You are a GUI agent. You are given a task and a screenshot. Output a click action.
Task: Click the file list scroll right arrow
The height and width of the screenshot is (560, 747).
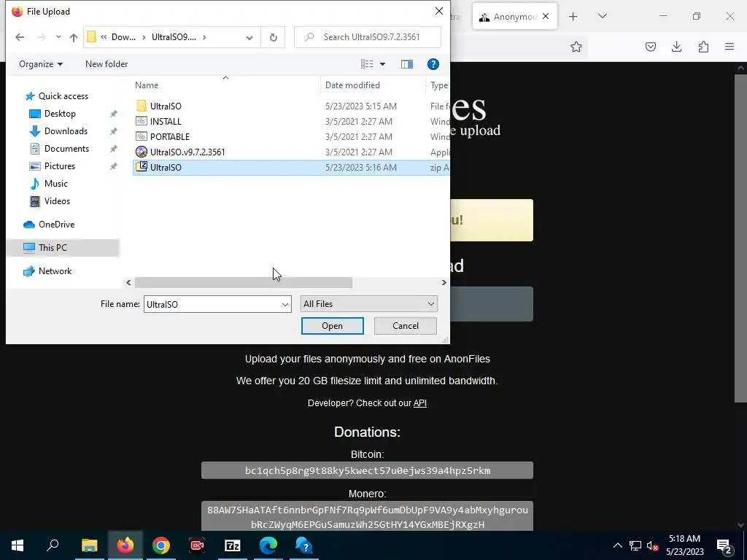444,283
